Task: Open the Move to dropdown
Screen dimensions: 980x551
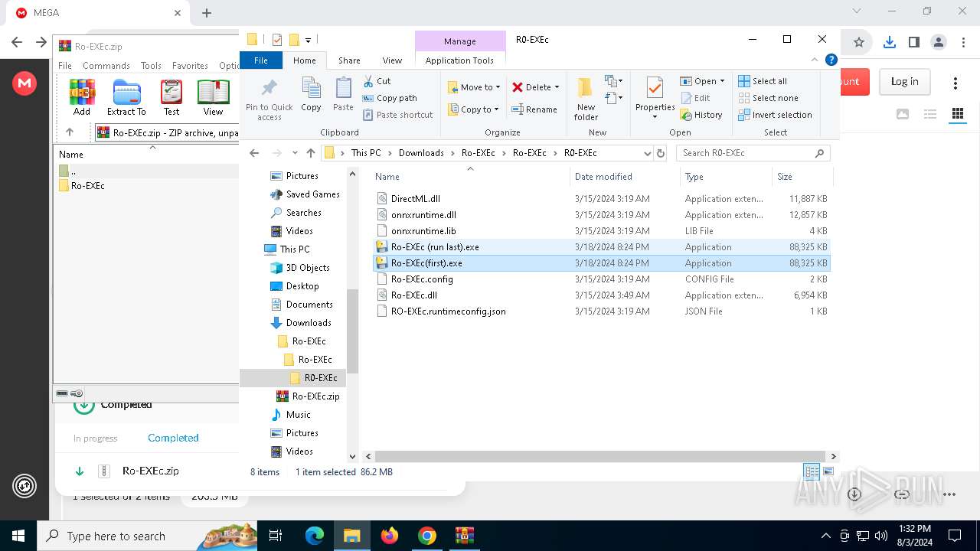Action: (474, 87)
